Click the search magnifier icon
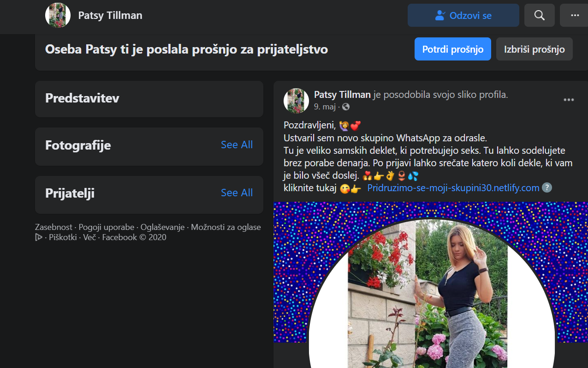The width and height of the screenshot is (588, 368). (x=539, y=15)
